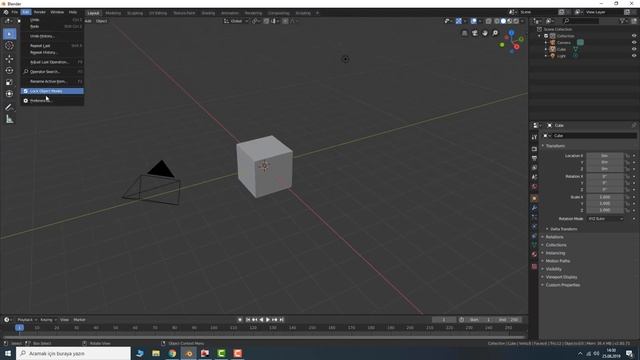The image size is (640, 360).
Task: Click the Gear icon beside Preferences
Action: (26, 101)
